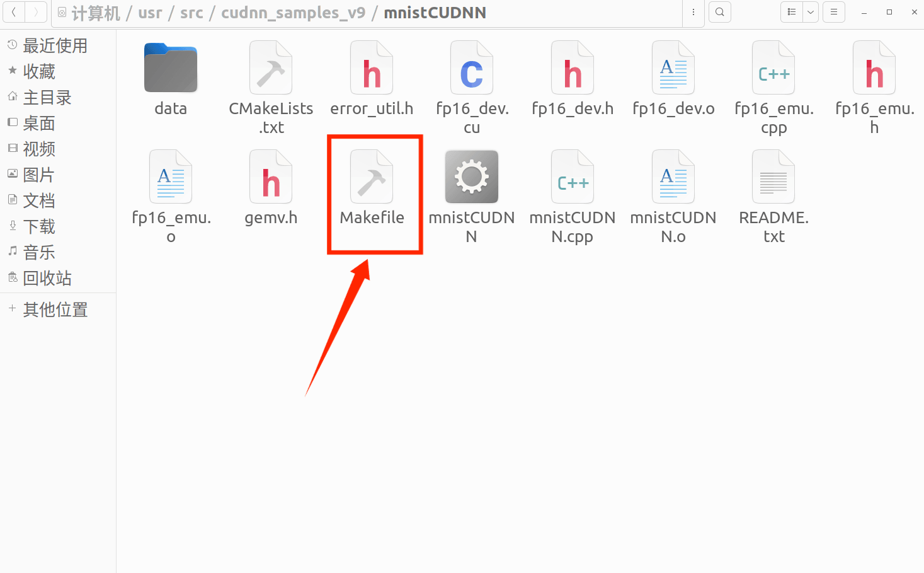The image size is (924, 573).
Task: Open the search magnifier button
Action: pyautogui.click(x=720, y=12)
